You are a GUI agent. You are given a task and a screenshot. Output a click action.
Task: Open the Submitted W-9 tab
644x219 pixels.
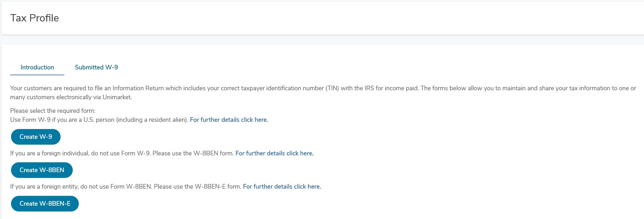96,67
